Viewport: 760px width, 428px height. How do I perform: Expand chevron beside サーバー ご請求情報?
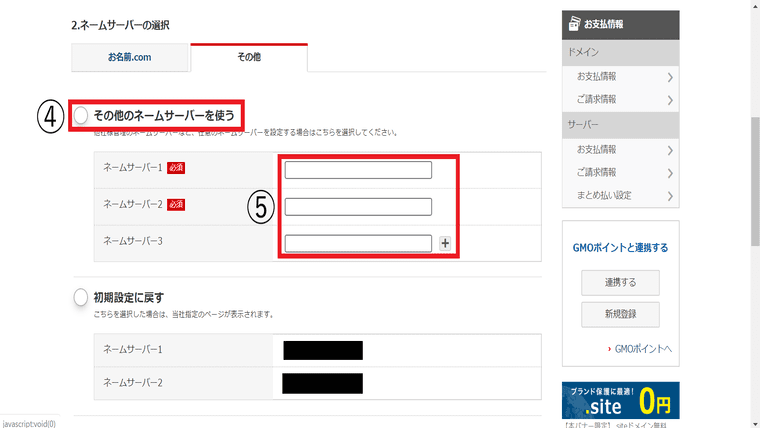670,174
